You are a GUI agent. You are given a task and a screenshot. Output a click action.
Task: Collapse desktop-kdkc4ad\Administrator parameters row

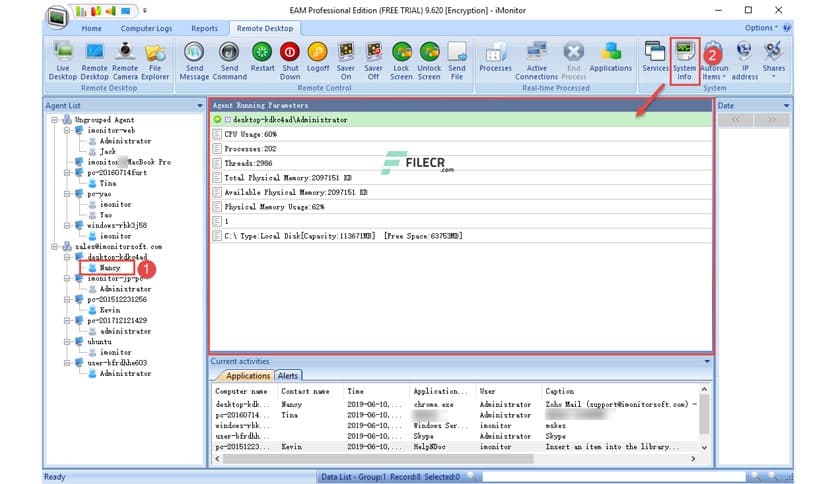[x=228, y=120]
